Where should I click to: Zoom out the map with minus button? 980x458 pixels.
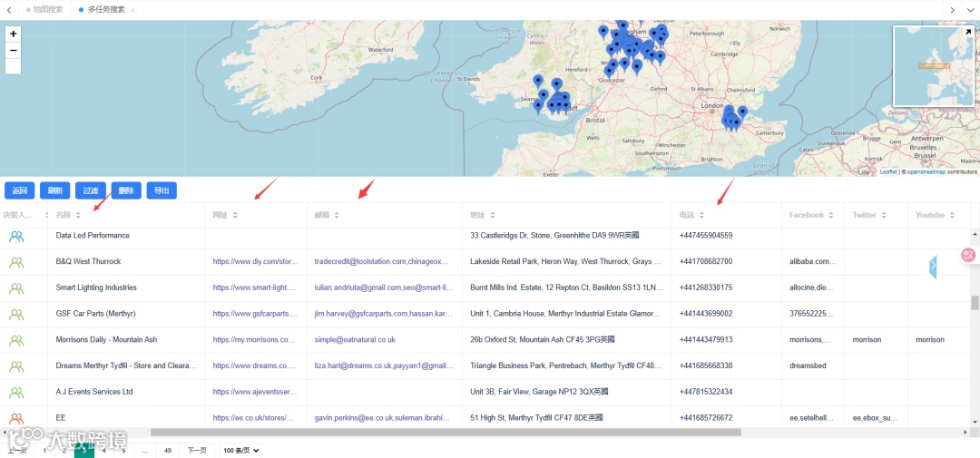pyautogui.click(x=13, y=51)
